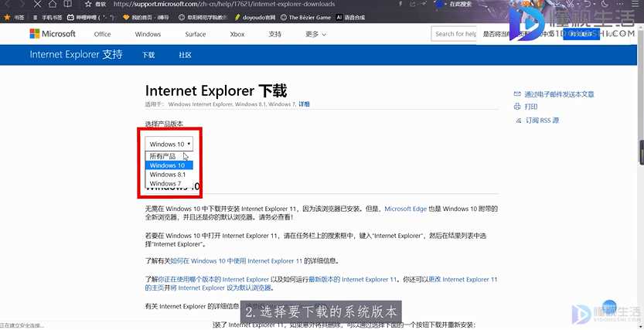644x330 pixels.
Task: Click the Microsoft logo
Action: (x=53, y=34)
